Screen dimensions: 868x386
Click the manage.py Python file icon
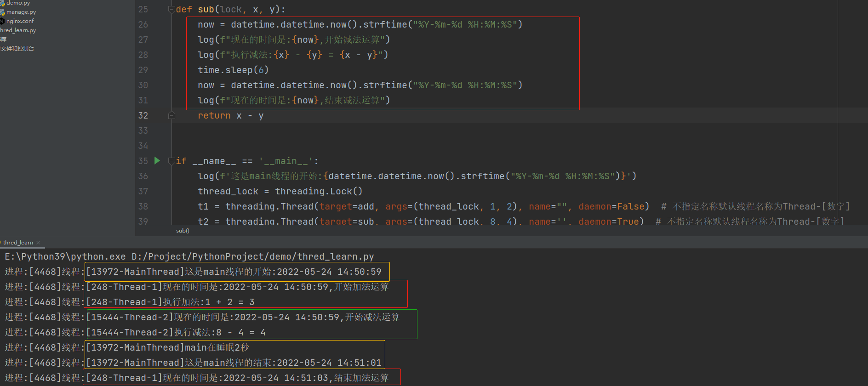pyautogui.click(x=2, y=12)
